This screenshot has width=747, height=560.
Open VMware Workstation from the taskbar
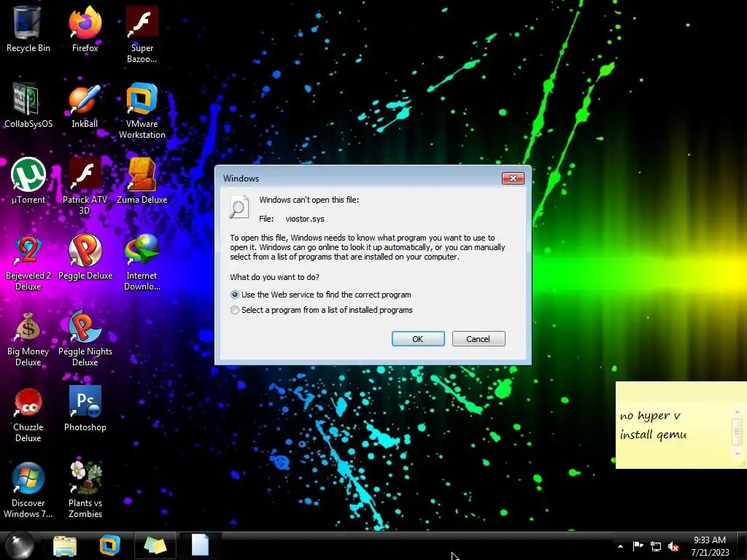coord(109,545)
